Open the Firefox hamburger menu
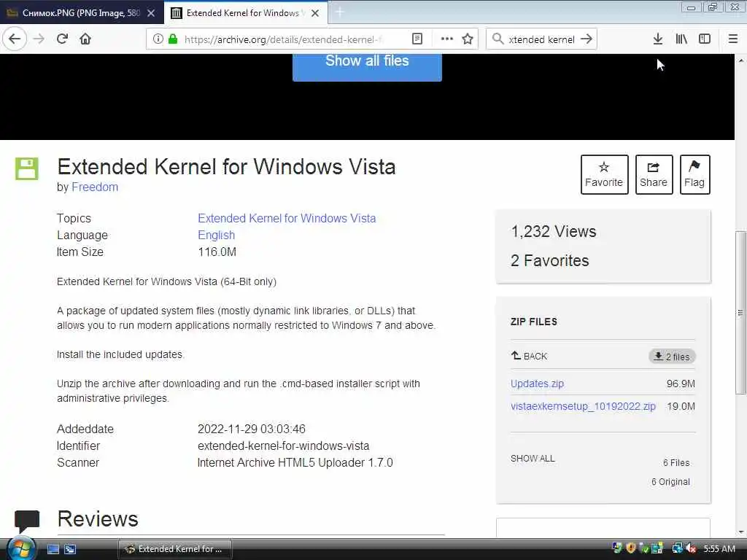This screenshot has height=560, width=747. pyautogui.click(x=733, y=39)
